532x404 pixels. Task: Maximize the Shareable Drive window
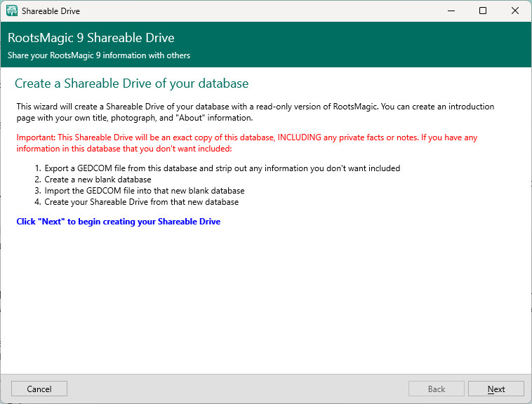(483, 11)
